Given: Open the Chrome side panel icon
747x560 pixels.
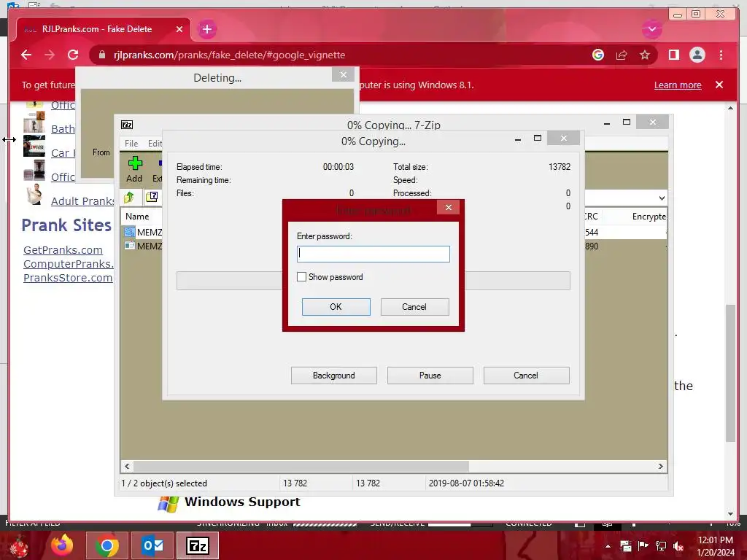Looking at the screenshot, I should point(673,55).
